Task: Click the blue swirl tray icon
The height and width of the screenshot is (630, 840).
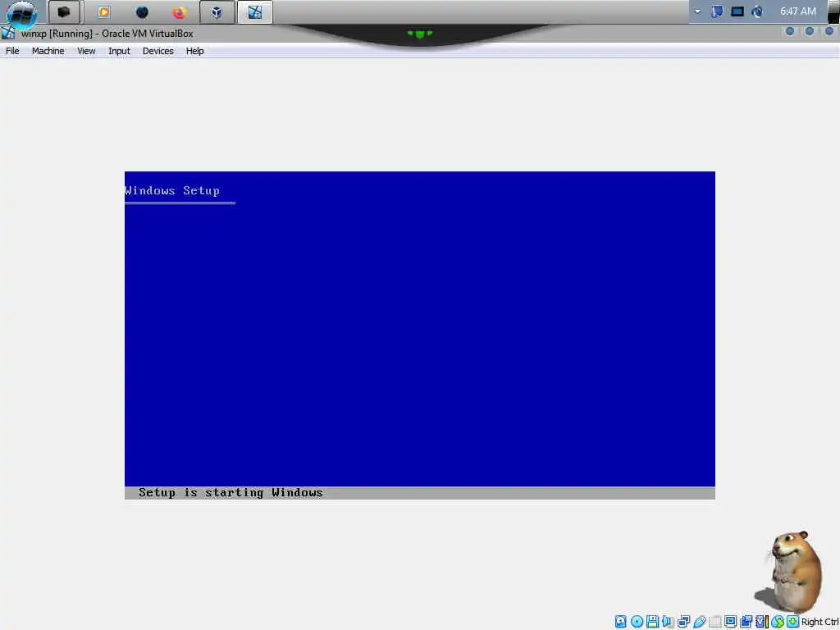Action: tap(757, 11)
